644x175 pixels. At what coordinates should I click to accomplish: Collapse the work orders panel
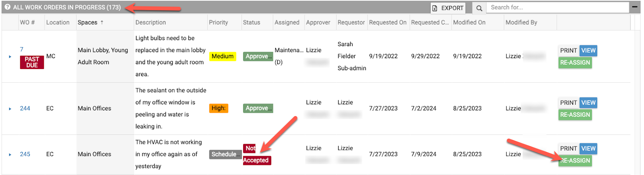coord(635,7)
